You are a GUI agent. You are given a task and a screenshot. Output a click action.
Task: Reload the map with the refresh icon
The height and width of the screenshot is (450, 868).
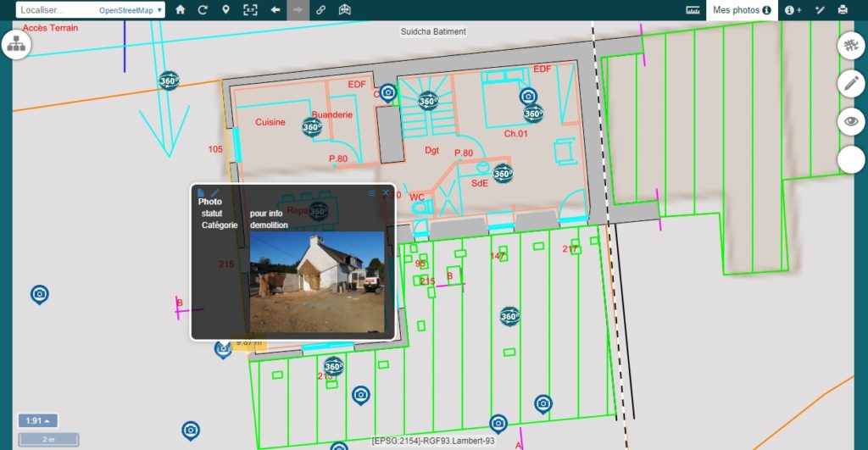pos(203,10)
